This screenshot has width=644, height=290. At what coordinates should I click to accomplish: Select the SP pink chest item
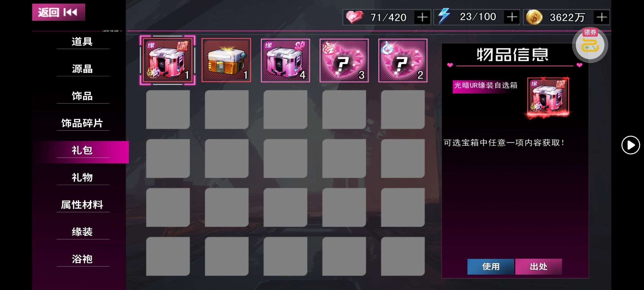coord(285,60)
